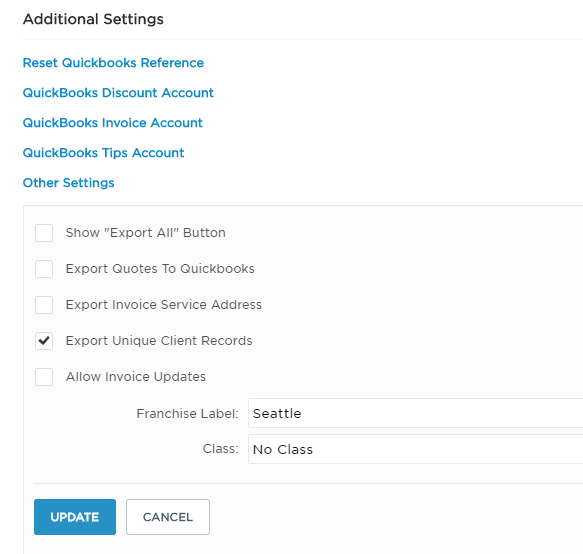583x554 pixels.
Task: Click the CANCEL button
Action: pyautogui.click(x=168, y=517)
